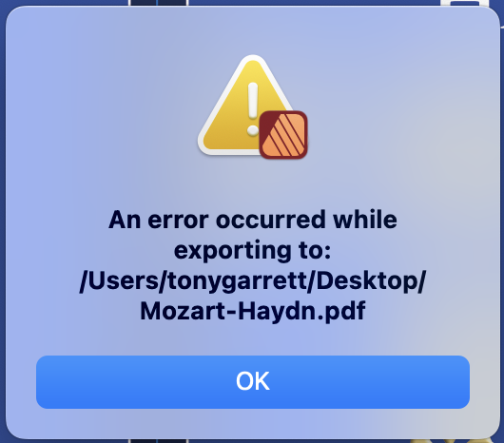Image resolution: width=504 pixels, height=443 pixels.
Task: Click the word 'while' in the message
Action: (365, 220)
